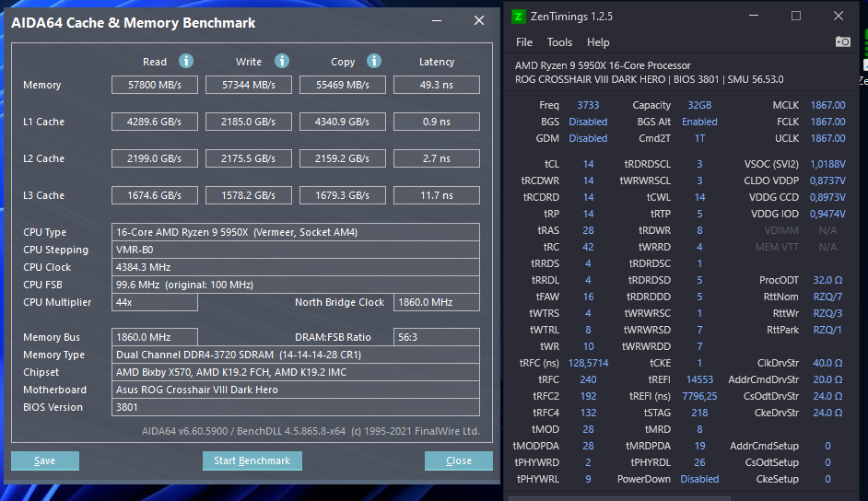The image size is (868, 501).
Task: Select the Memory Latency 49.3 ns field
Action: coord(436,85)
